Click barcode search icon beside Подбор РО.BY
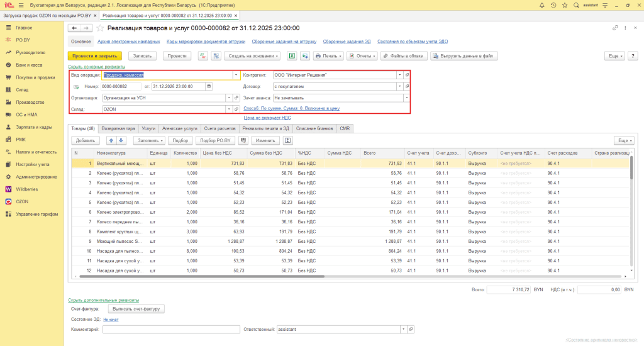 (243, 140)
